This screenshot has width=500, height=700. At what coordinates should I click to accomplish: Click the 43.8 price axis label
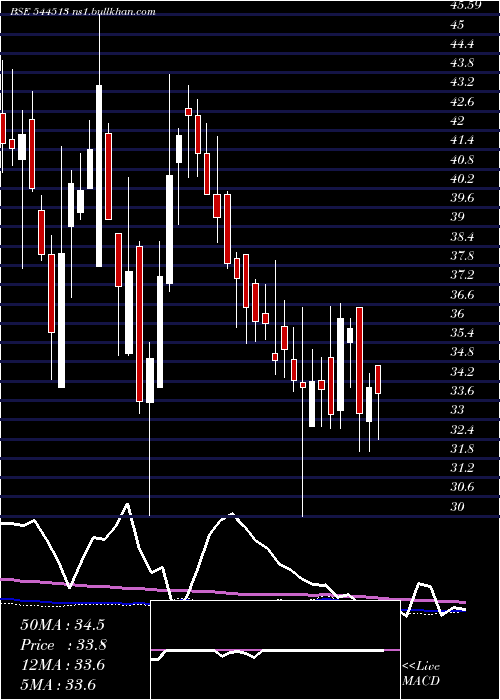click(x=462, y=63)
